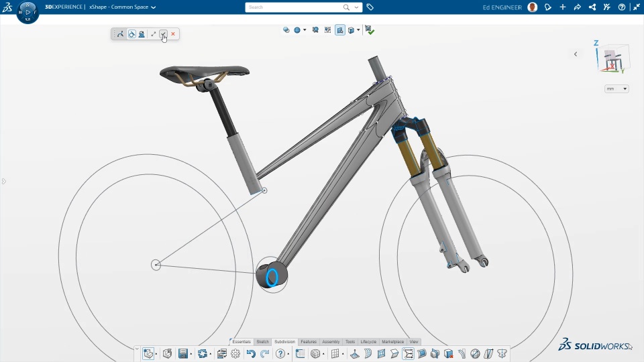Switch to the Sketch tab
Screen dimensions: 644x362
[262, 341]
